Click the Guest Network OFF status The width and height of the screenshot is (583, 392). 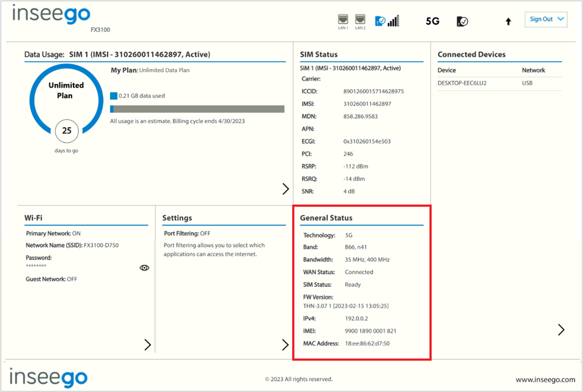pyautogui.click(x=51, y=279)
